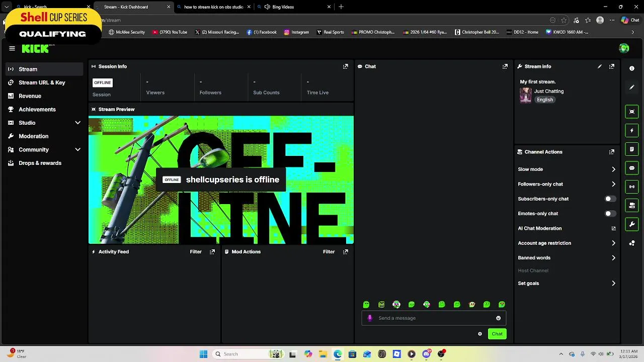This screenshot has height=362, width=644.
Task: Open File Explorer from taskbar
Action: pyautogui.click(x=323, y=354)
